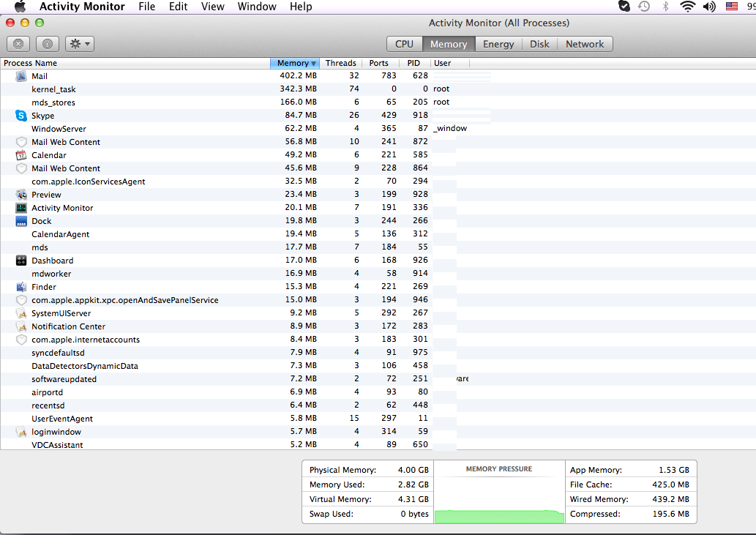Click the volume menu bar icon
756x535 pixels.
pos(709,7)
